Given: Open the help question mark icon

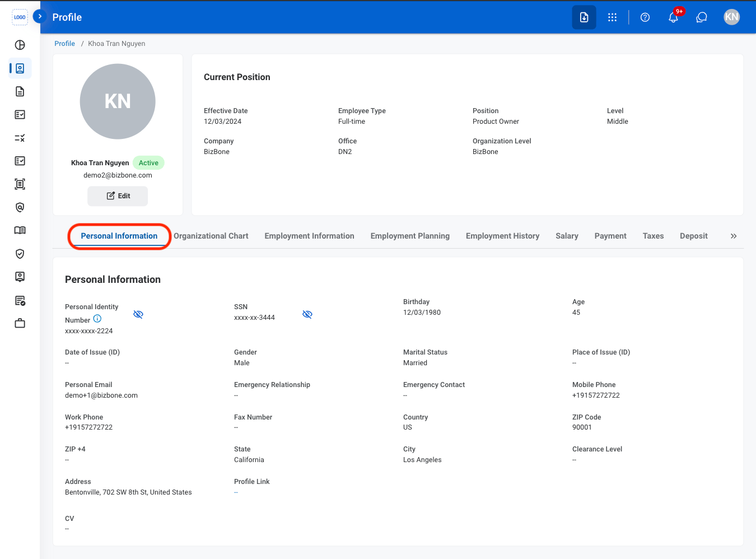Looking at the screenshot, I should pyautogui.click(x=645, y=17).
